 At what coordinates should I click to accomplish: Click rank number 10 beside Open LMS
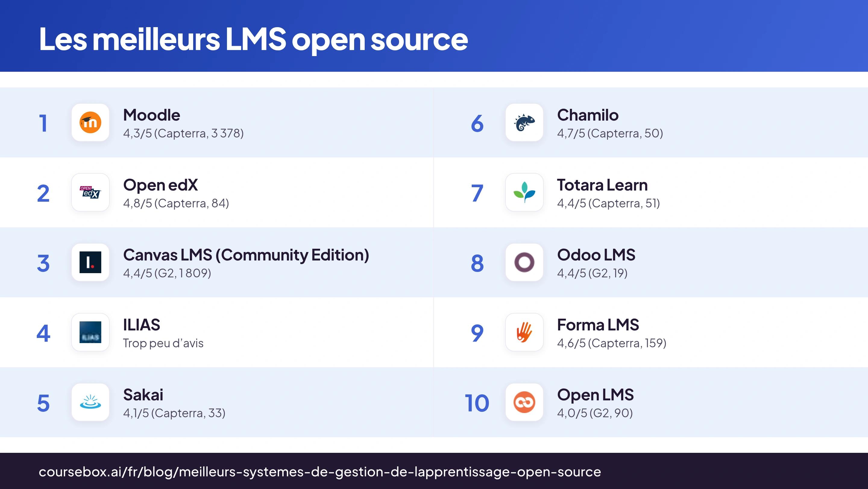click(477, 403)
